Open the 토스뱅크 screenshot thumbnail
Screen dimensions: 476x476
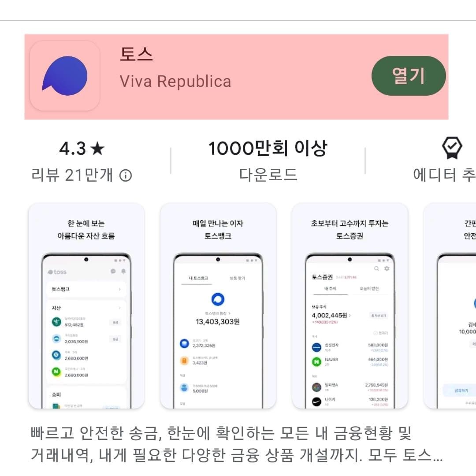click(x=218, y=306)
